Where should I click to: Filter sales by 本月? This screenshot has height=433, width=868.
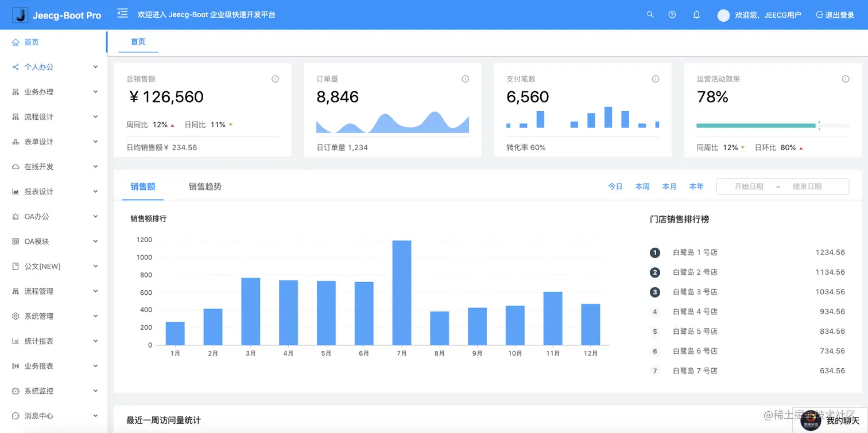click(x=669, y=186)
